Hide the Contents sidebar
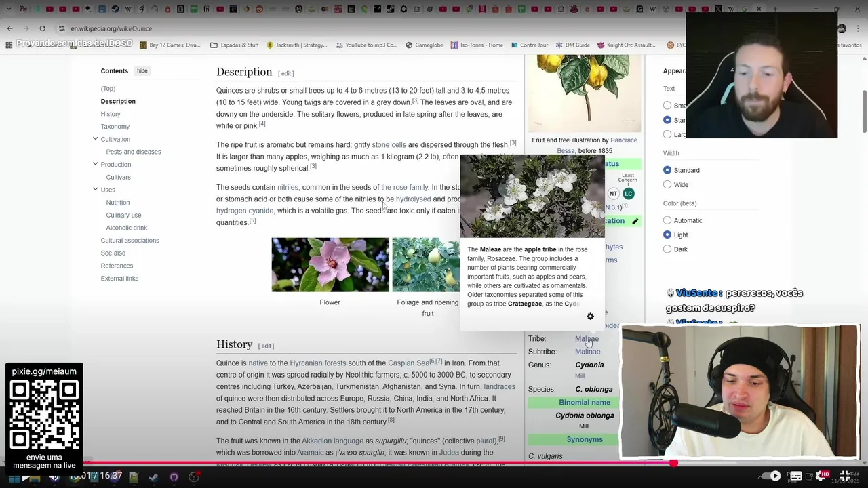 click(x=142, y=71)
